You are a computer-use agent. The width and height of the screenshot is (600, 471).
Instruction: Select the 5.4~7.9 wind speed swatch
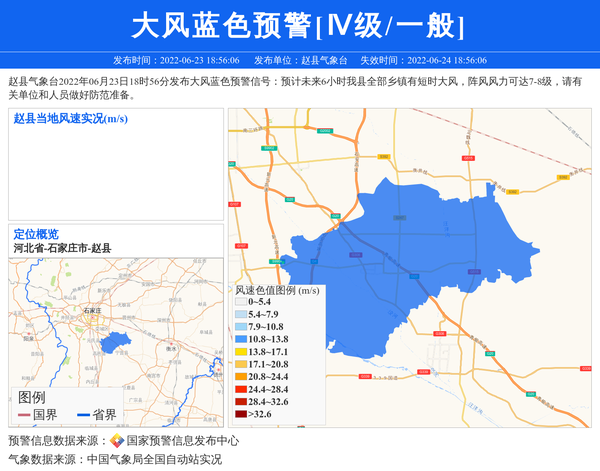pos(241,315)
